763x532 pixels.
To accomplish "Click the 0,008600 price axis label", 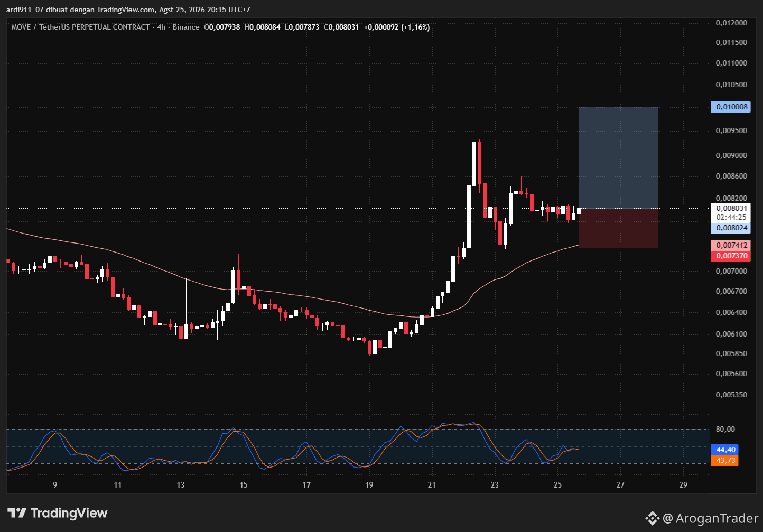I will tap(731, 176).
